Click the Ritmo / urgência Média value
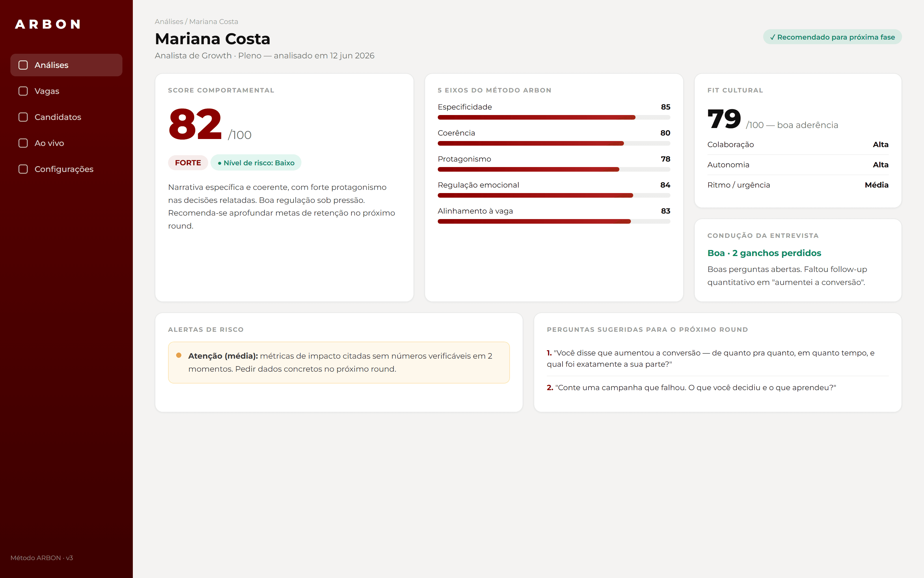The image size is (924, 578). click(876, 185)
